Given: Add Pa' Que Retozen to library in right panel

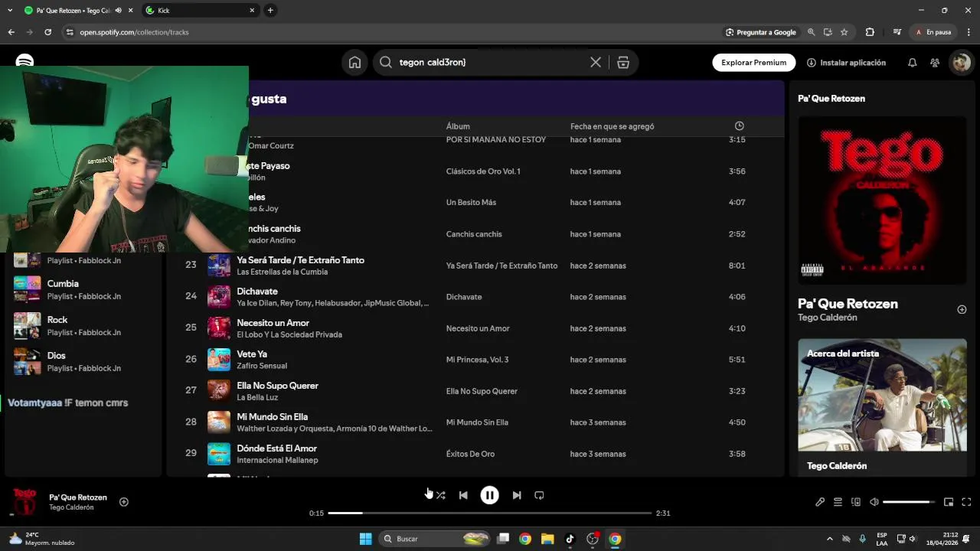Looking at the screenshot, I should pyautogui.click(x=962, y=309).
